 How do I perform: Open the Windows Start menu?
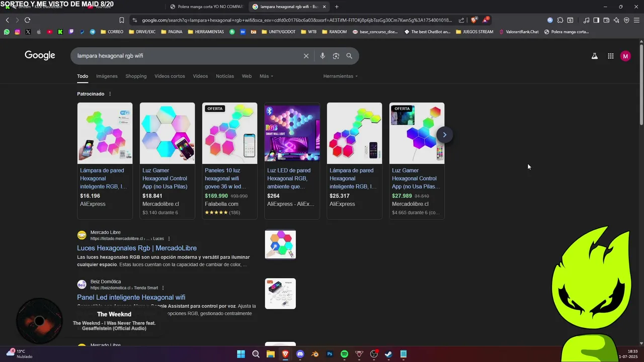point(241,354)
